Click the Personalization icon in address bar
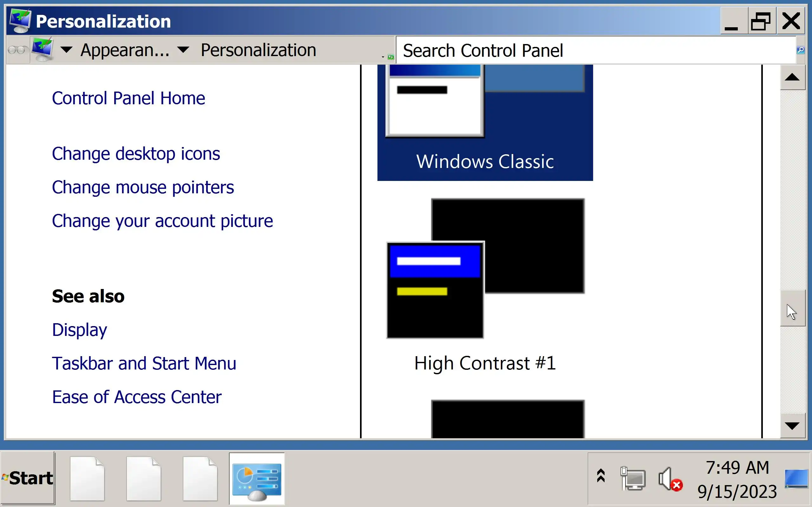The width and height of the screenshot is (812, 507). 42,50
